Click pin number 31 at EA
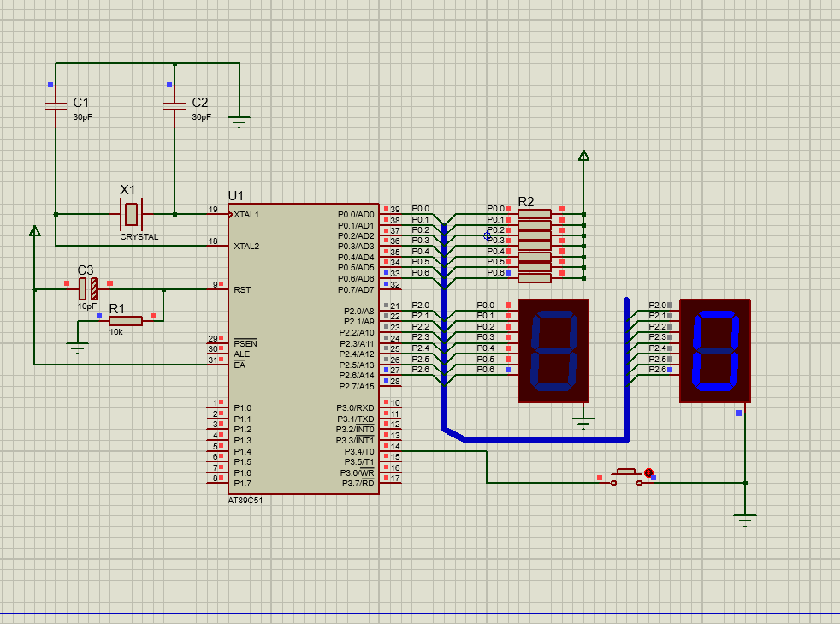The image size is (840, 624). pos(213,360)
